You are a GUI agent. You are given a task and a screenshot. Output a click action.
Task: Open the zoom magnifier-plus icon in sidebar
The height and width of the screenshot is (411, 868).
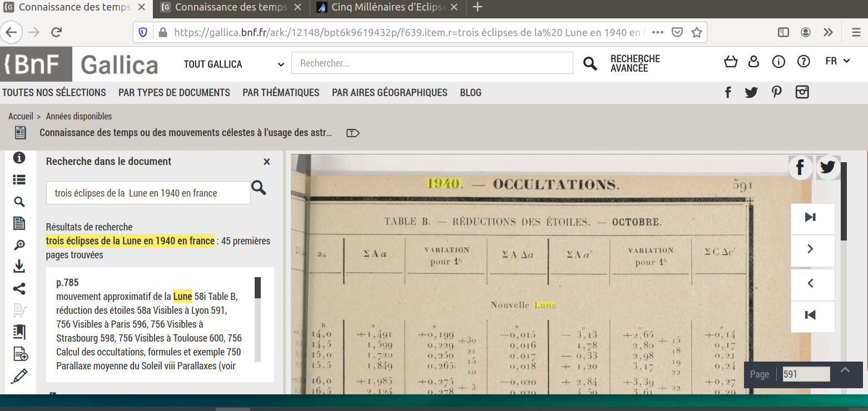point(19,245)
